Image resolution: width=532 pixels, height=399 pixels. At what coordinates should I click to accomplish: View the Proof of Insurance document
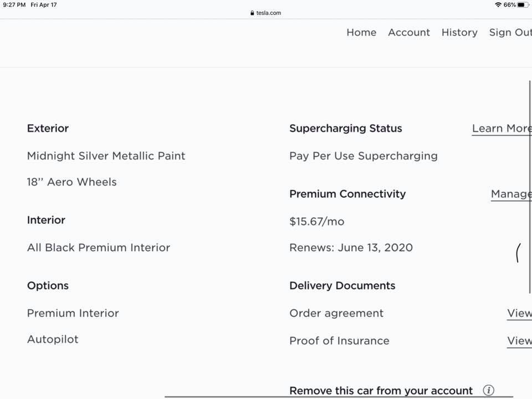point(519,340)
